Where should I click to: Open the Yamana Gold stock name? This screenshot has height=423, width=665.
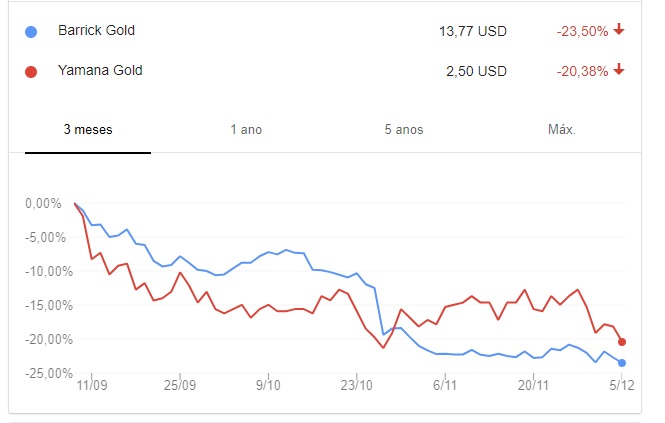click(100, 71)
